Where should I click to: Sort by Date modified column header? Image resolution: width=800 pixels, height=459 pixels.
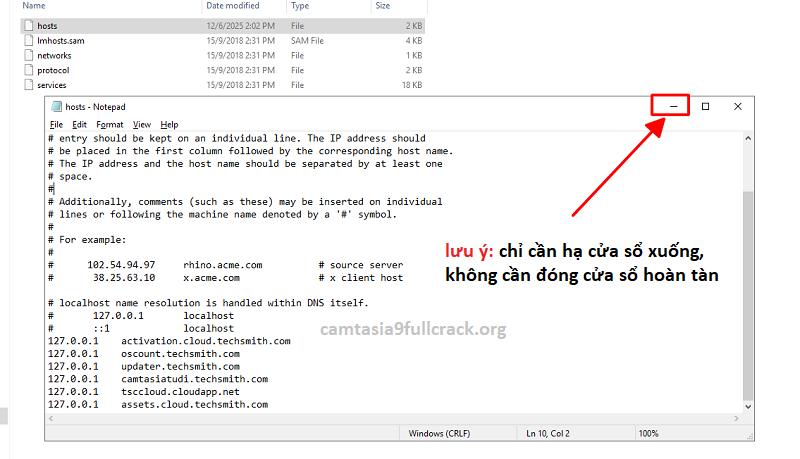pos(233,6)
